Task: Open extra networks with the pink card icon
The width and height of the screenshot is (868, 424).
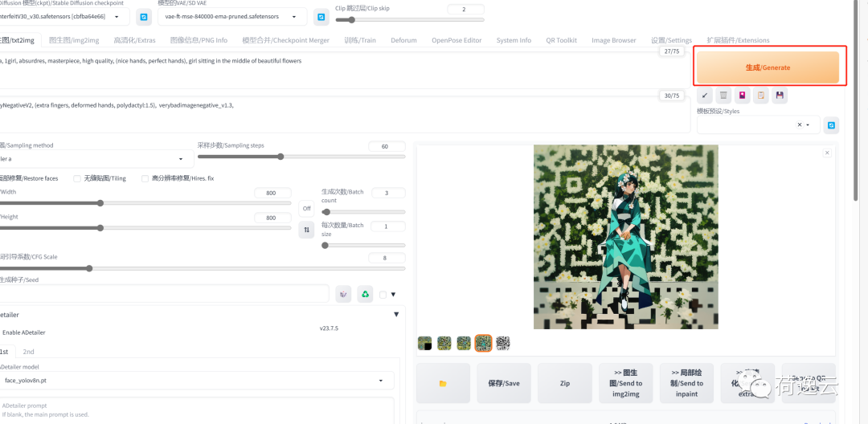Action: (x=742, y=96)
